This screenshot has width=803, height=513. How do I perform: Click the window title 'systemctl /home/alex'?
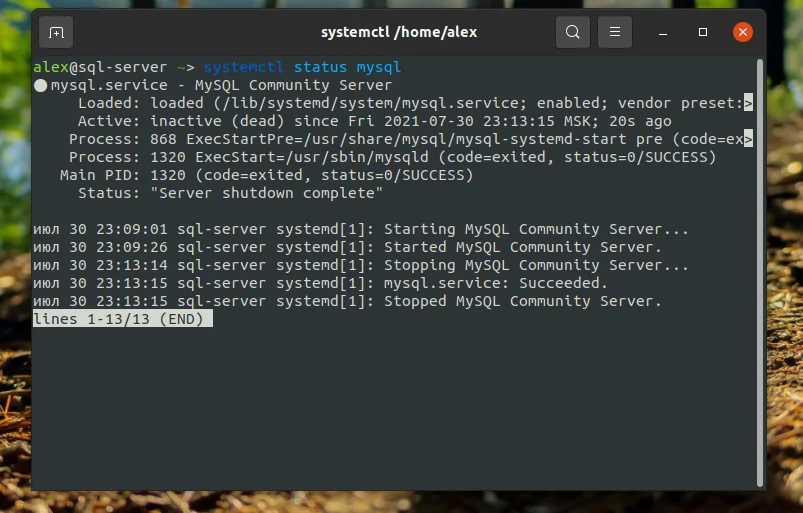coord(399,32)
